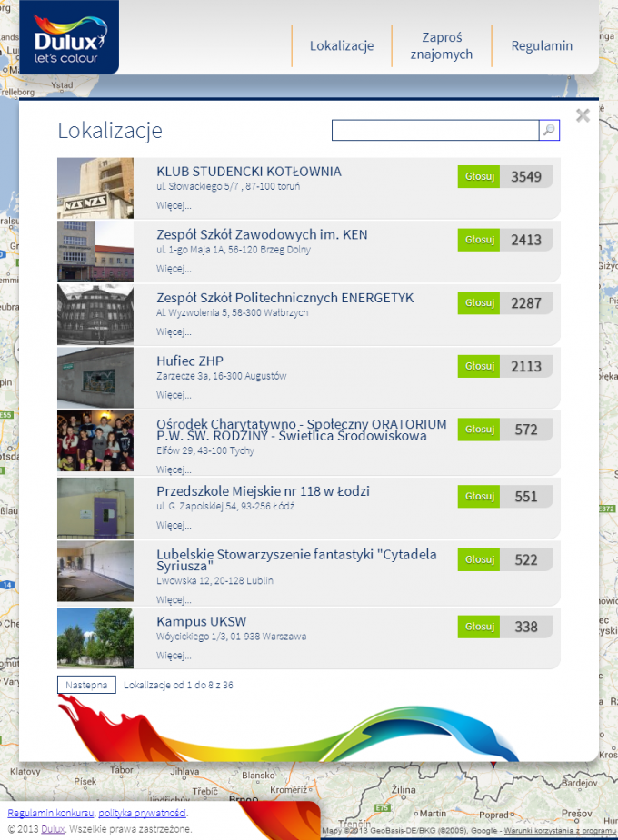Vote for Kampus UKSW
The image size is (618, 840).
(479, 627)
